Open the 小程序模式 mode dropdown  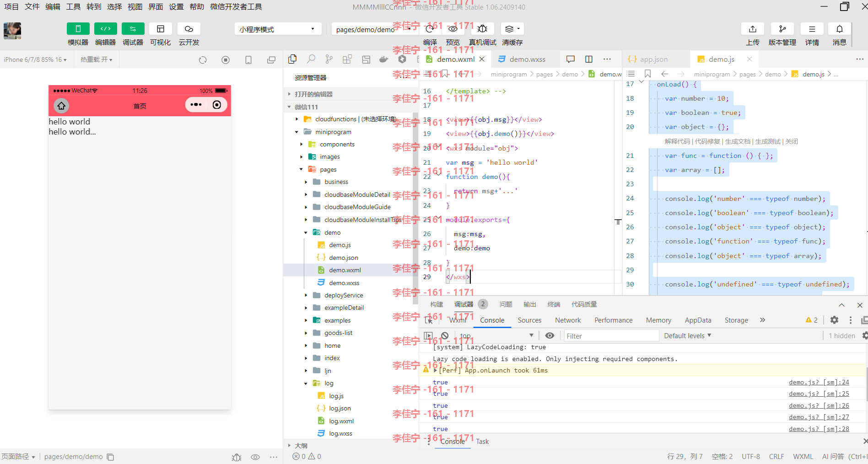tap(278, 29)
